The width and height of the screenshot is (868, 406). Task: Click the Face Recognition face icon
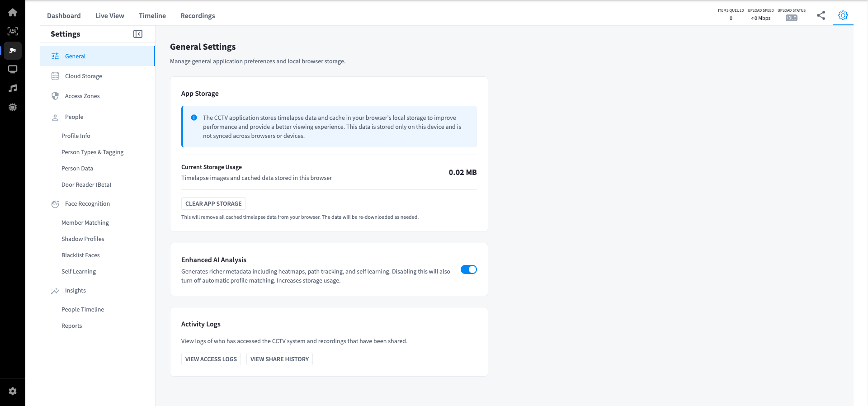click(x=55, y=204)
